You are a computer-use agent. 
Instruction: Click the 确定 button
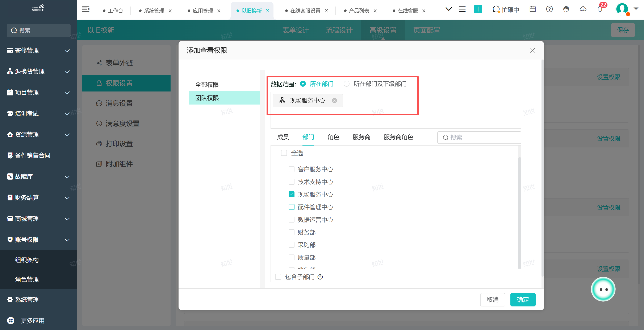pos(523,300)
